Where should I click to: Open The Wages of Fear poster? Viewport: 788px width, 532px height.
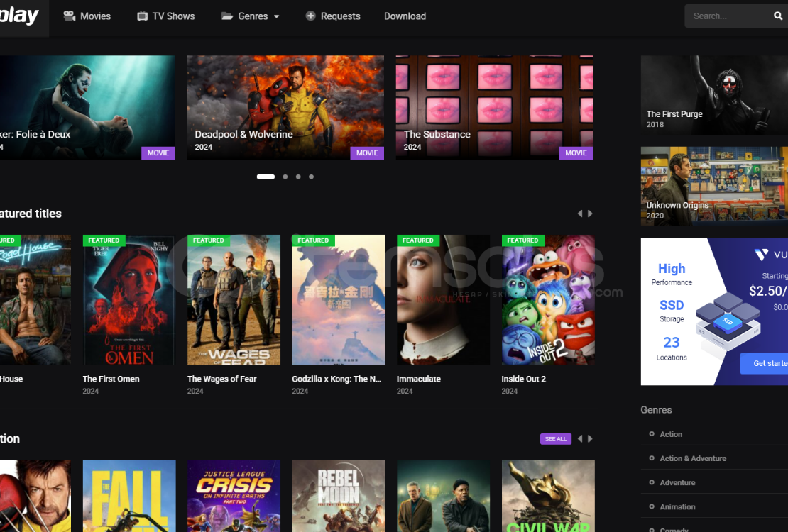[x=234, y=300]
